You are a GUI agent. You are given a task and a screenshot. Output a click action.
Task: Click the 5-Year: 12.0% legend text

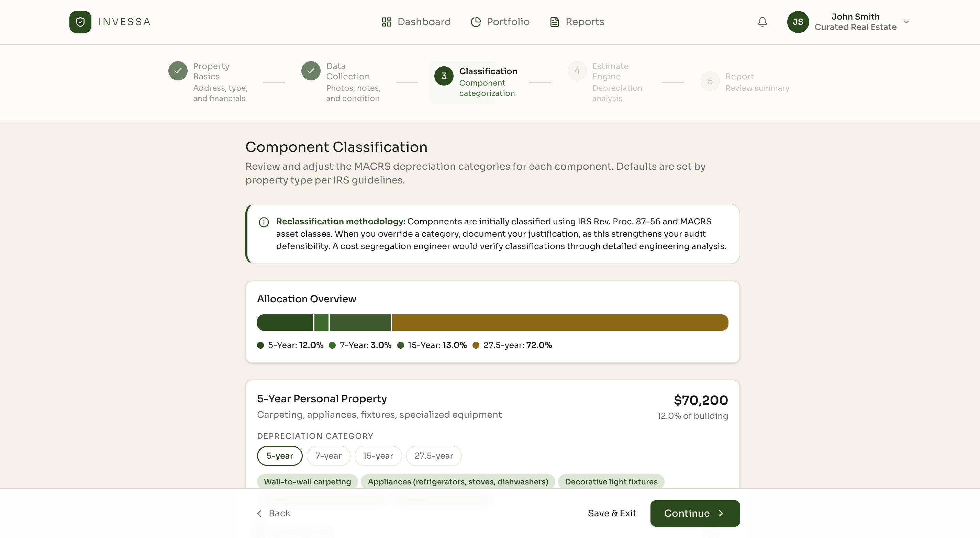296,345
